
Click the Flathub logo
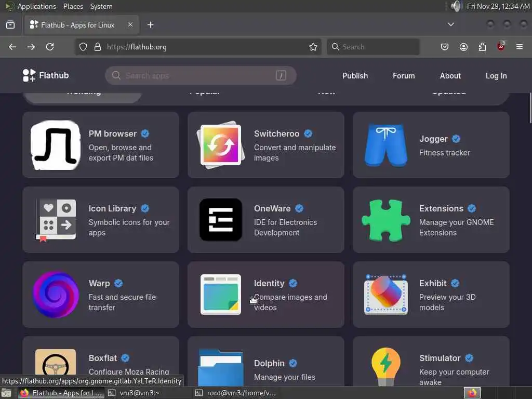tap(46, 75)
